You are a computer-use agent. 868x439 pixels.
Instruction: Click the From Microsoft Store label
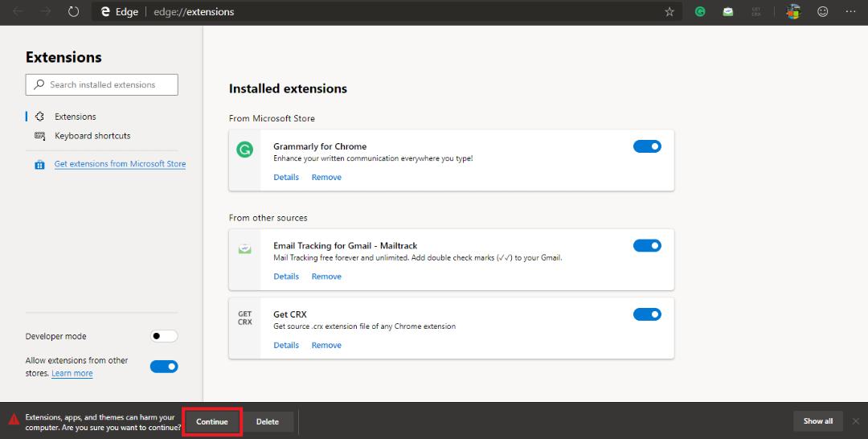[x=272, y=118]
